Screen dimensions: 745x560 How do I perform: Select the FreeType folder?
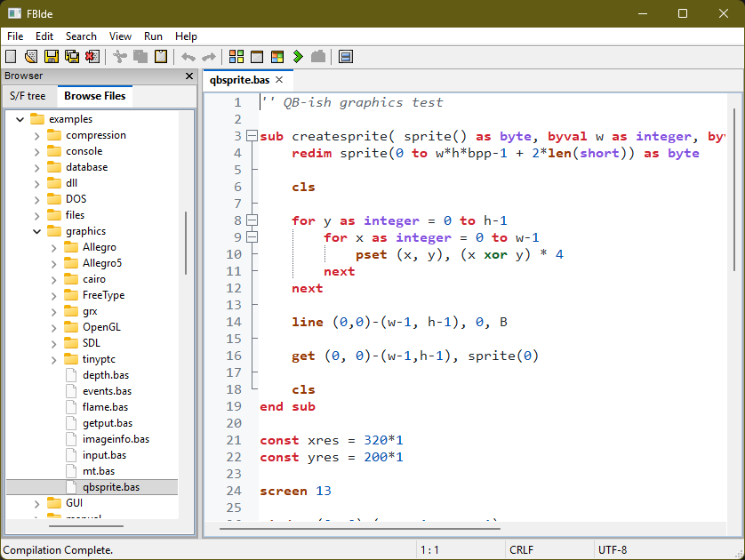[103, 295]
